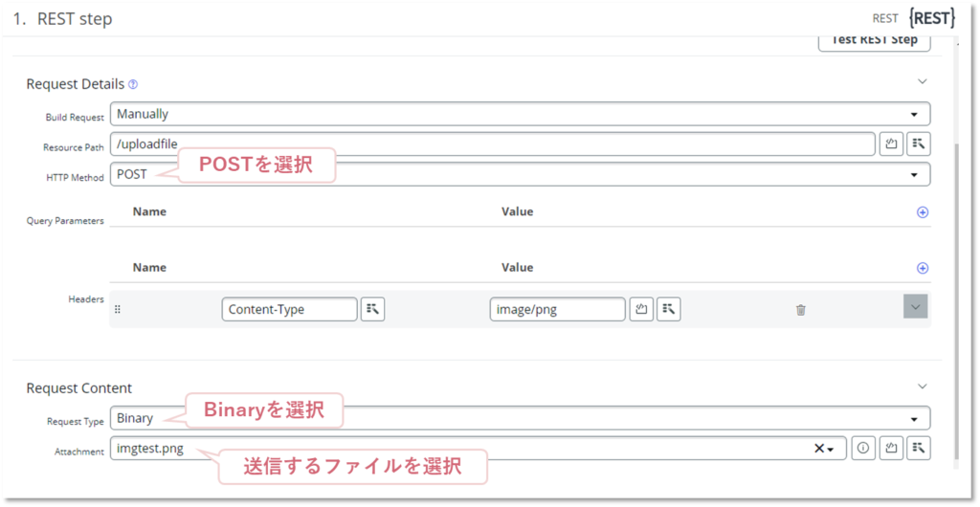
Task: Open the Build Request dropdown
Action: (520, 114)
